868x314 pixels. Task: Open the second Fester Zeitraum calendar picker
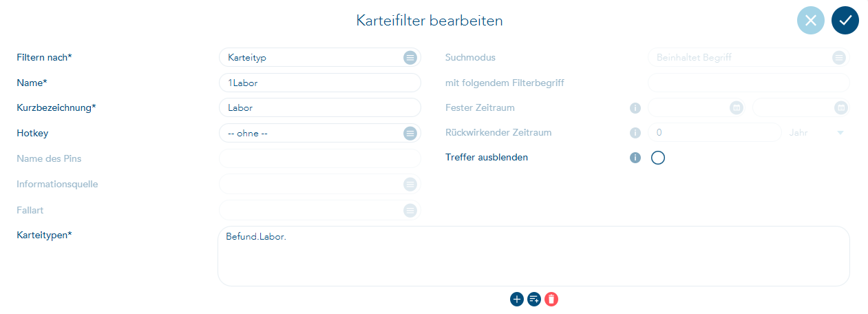[840, 108]
